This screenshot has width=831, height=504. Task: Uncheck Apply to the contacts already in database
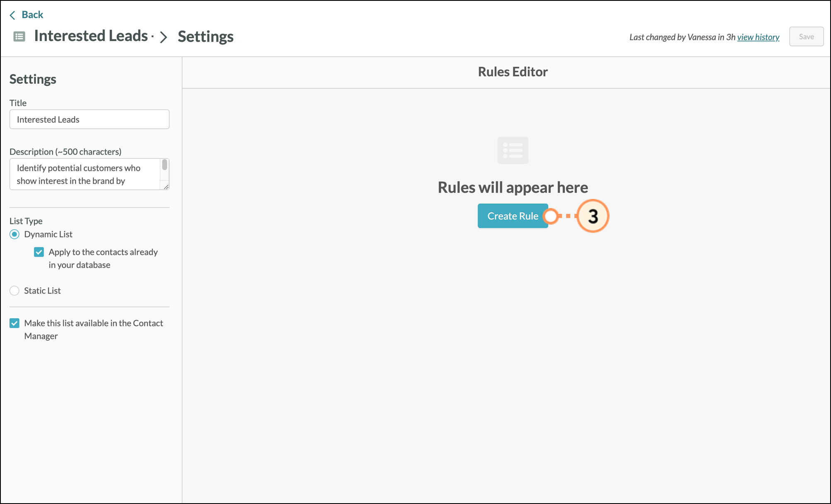coord(39,252)
